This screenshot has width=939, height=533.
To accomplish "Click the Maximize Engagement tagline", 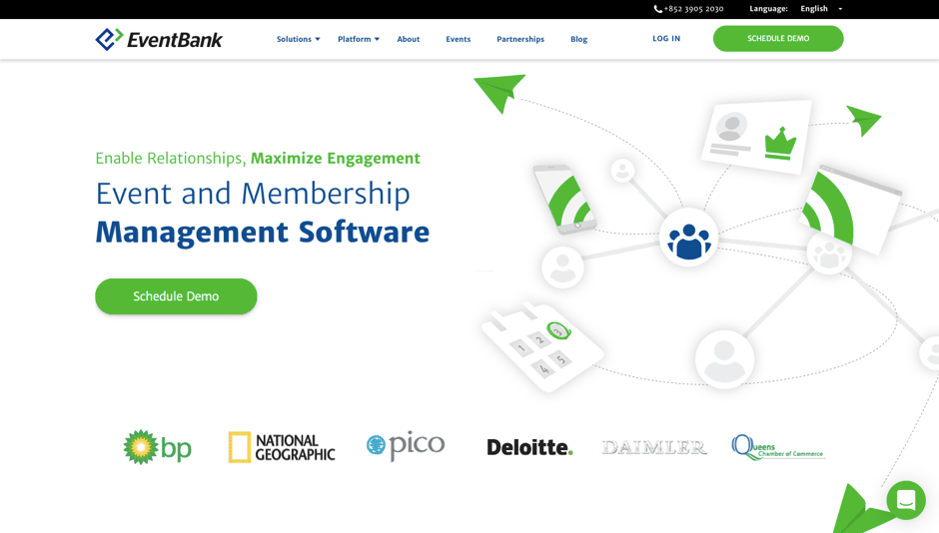I will click(335, 158).
